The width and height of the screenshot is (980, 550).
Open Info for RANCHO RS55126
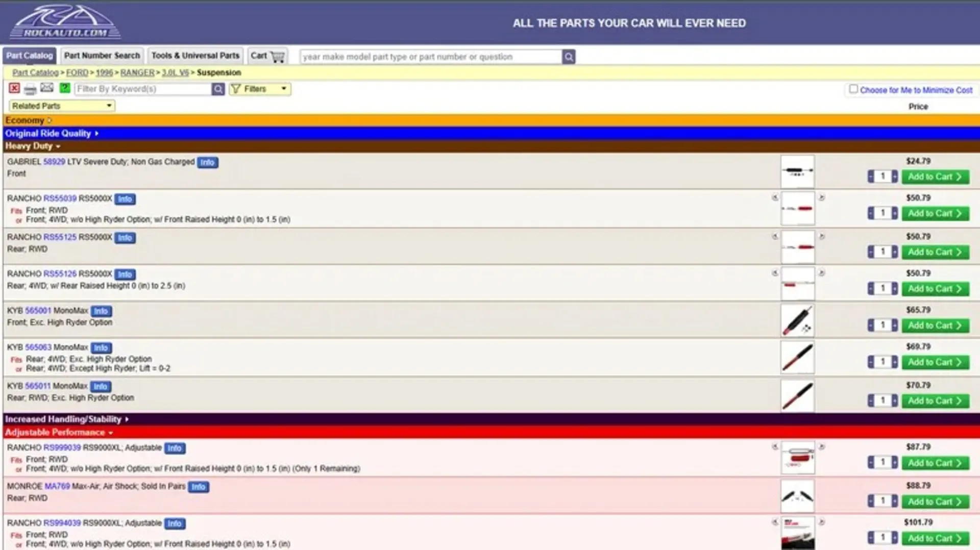(125, 274)
